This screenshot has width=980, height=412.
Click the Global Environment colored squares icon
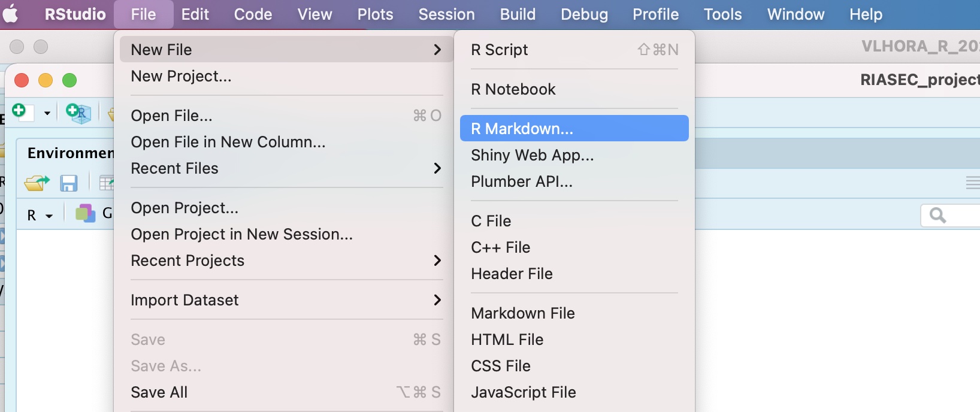(85, 213)
